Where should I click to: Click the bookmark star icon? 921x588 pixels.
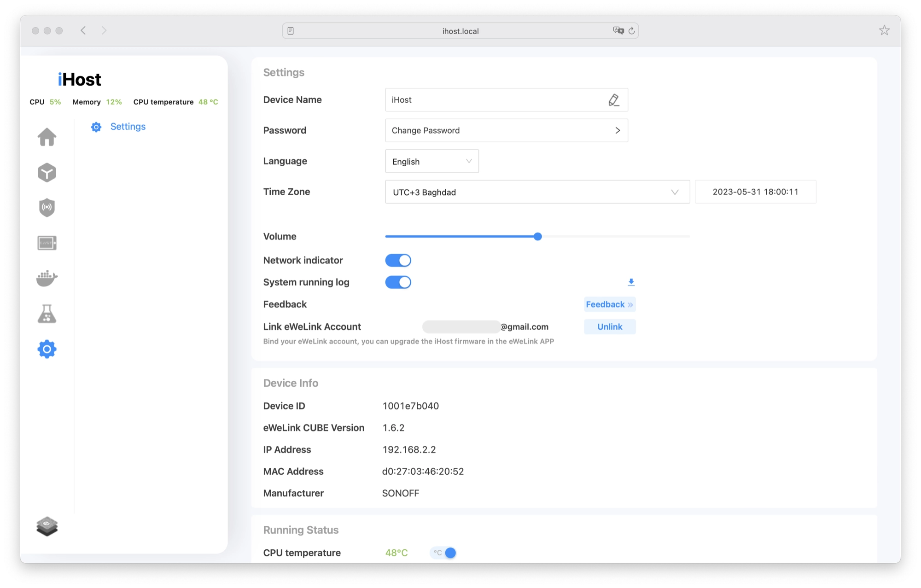[884, 30]
